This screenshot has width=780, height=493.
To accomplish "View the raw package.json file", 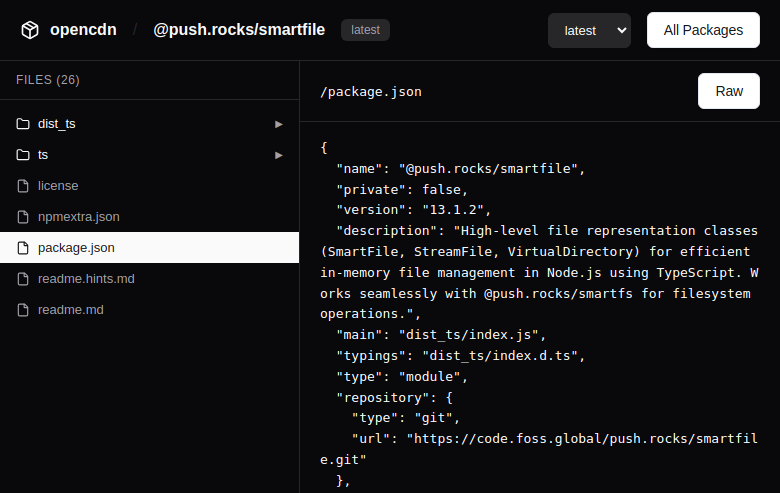I will point(729,91).
